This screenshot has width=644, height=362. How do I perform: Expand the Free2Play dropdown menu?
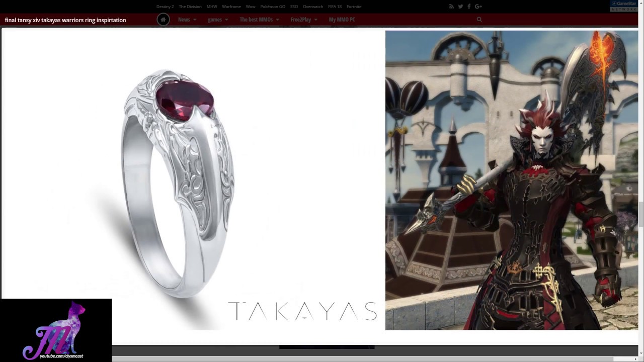tap(303, 20)
